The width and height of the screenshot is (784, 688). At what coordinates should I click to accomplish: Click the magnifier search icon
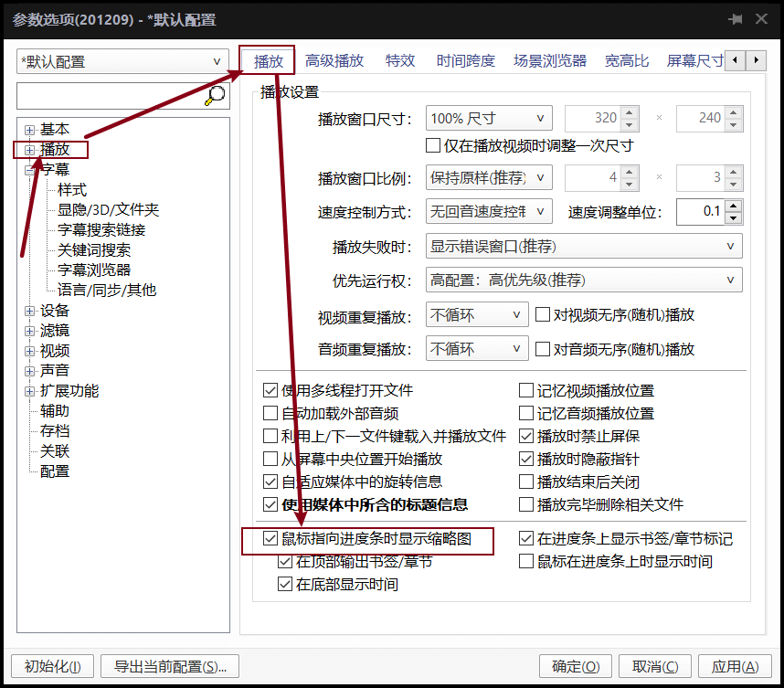pyautogui.click(x=217, y=95)
